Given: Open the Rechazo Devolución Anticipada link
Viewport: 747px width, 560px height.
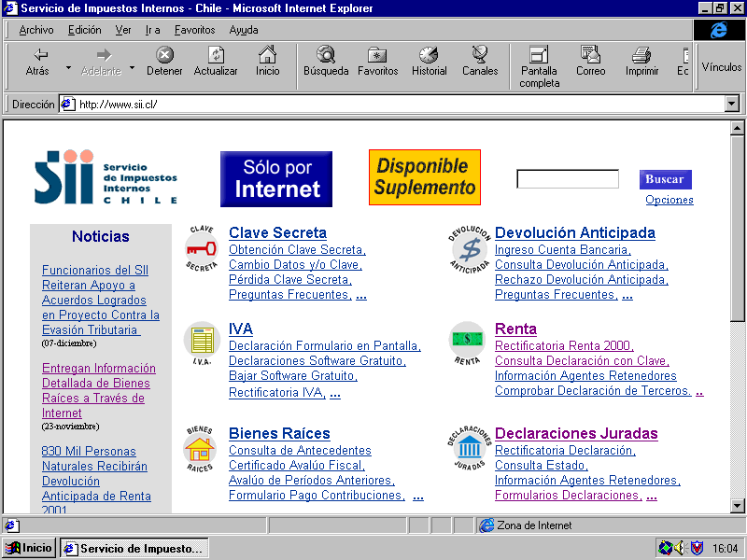Looking at the screenshot, I should 582,279.
